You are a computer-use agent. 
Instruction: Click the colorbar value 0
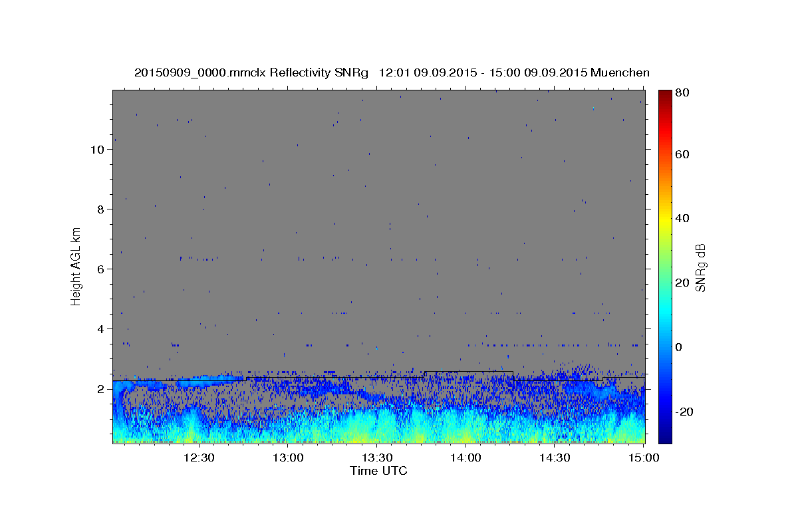pyautogui.click(x=680, y=347)
